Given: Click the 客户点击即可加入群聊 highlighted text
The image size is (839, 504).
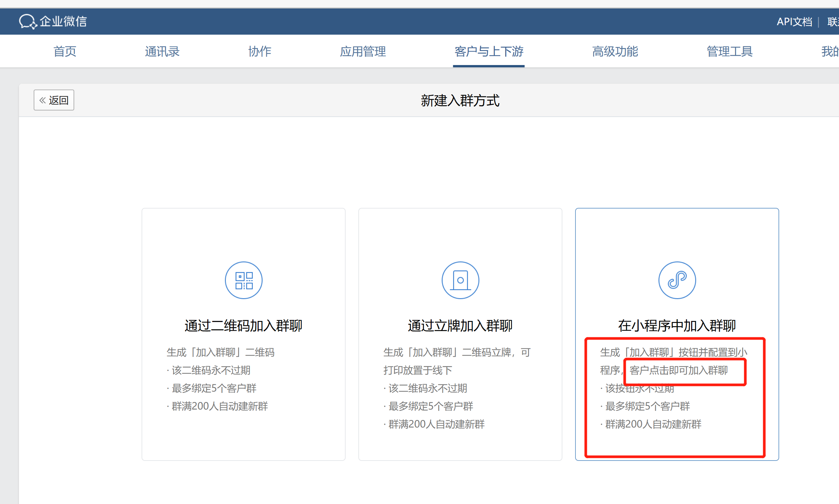Looking at the screenshot, I should pos(678,370).
